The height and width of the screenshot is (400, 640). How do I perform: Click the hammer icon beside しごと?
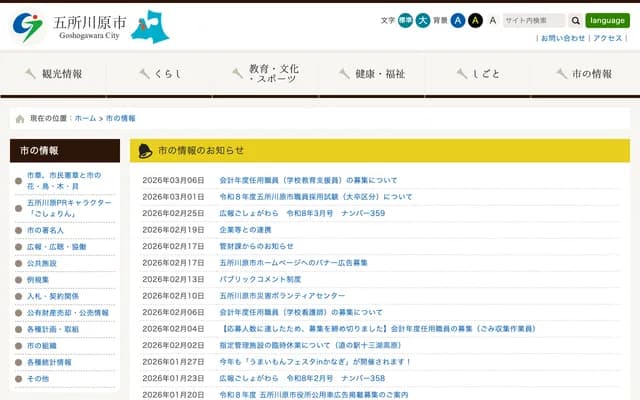(x=462, y=74)
